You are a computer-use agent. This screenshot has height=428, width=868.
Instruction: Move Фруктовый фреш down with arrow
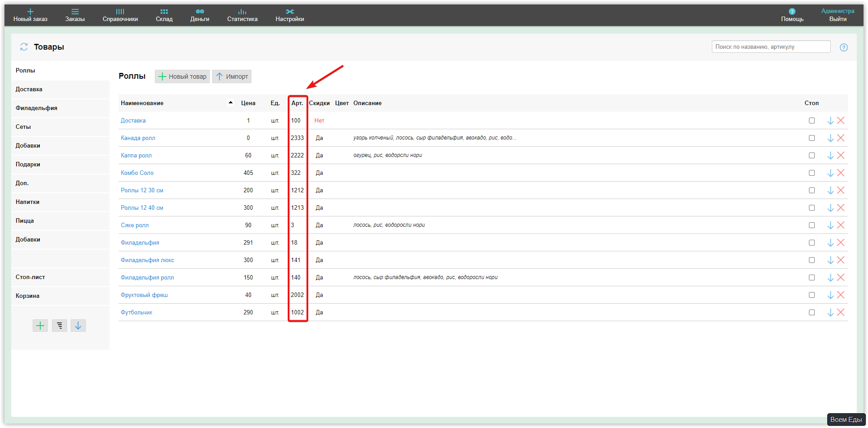point(830,295)
